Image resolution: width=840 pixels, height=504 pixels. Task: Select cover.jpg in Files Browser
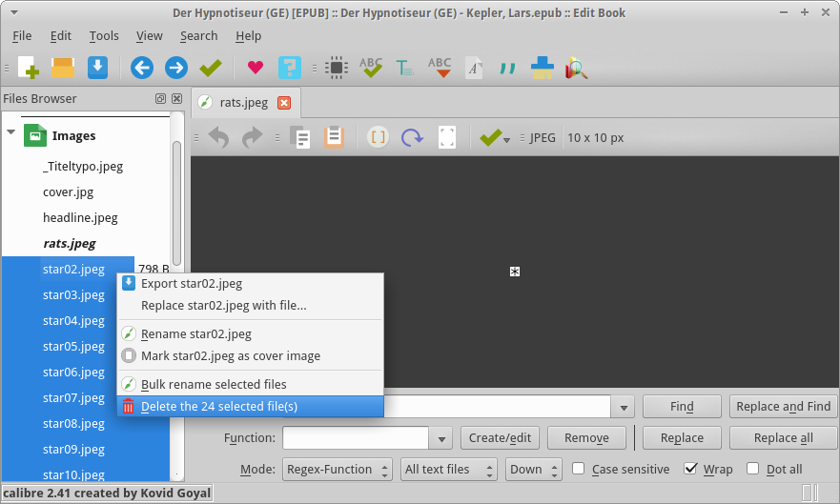click(68, 192)
